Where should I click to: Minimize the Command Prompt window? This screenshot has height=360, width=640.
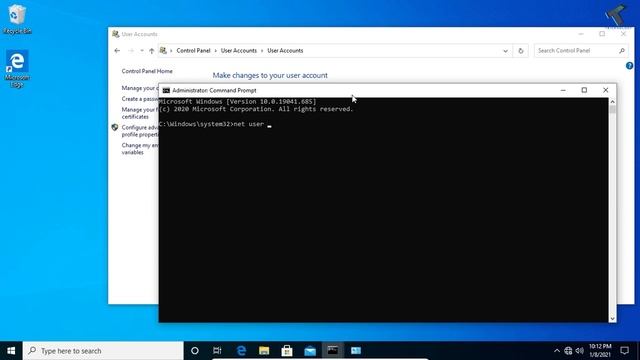tap(563, 90)
